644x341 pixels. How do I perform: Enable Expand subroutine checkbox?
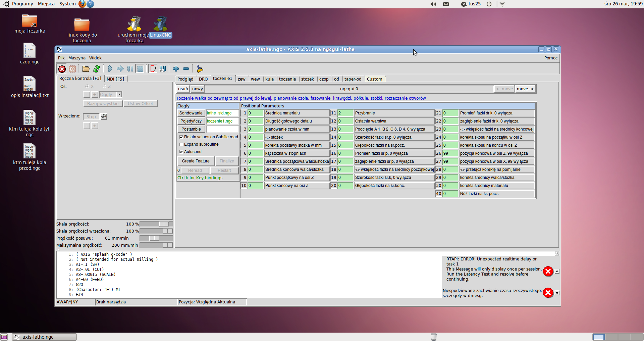tap(181, 144)
